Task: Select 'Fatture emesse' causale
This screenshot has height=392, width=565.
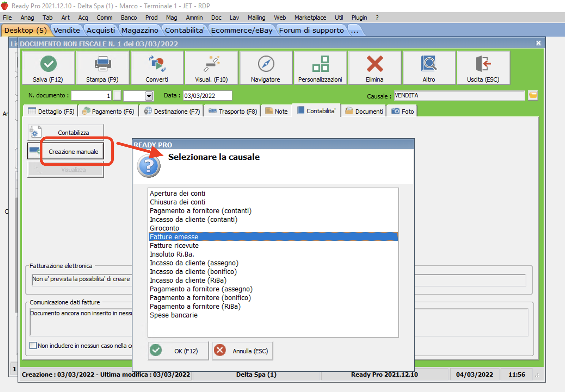Action: pos(273,237)
